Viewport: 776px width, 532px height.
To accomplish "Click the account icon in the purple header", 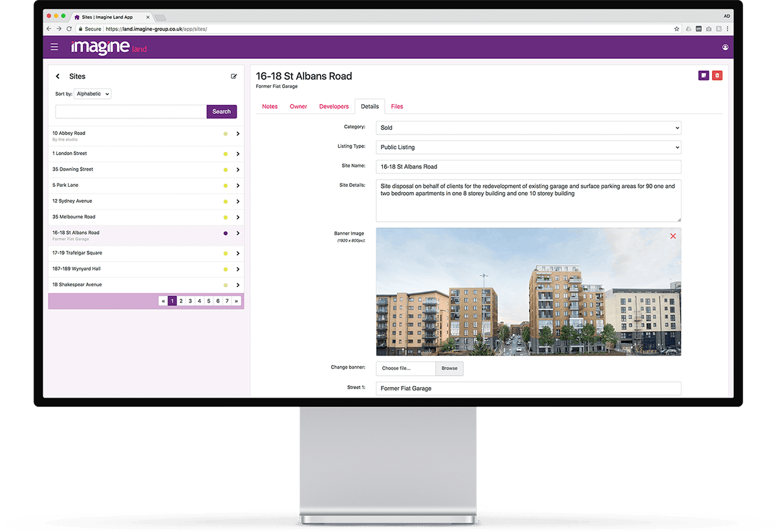I will click(x=725, y=47).
